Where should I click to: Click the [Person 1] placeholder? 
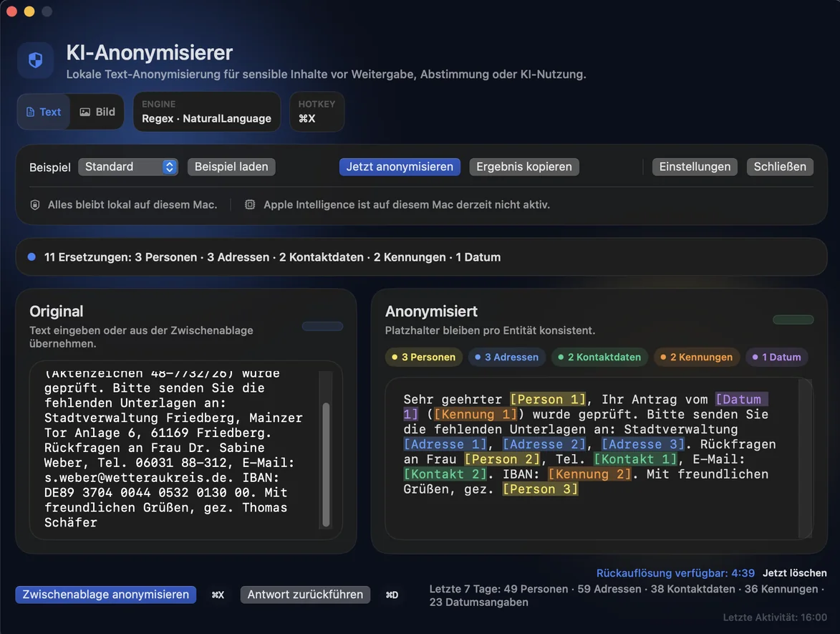(548, 399)
